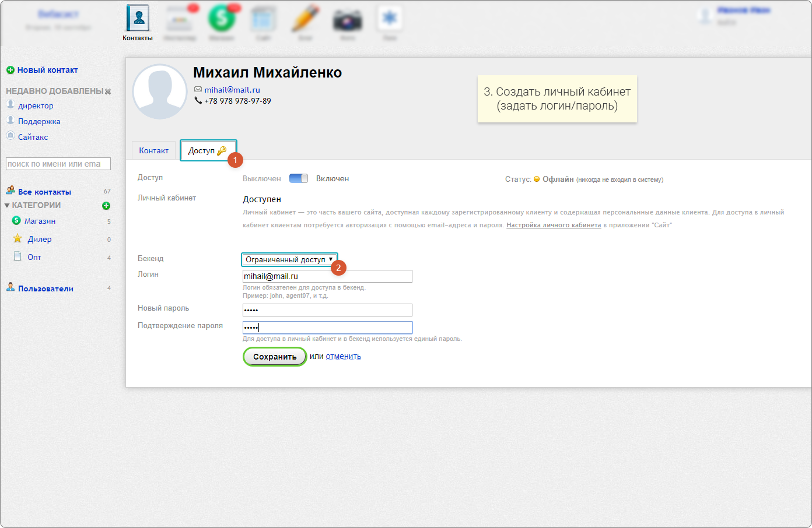Image resolution: width=812 pixels, height=528 pixels.
Task: Open the pencil blog app icon
Action: click(305, 18)
